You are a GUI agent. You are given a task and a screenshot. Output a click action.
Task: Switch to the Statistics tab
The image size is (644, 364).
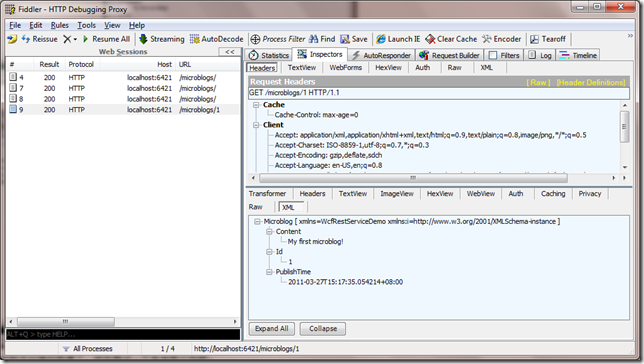269,55
